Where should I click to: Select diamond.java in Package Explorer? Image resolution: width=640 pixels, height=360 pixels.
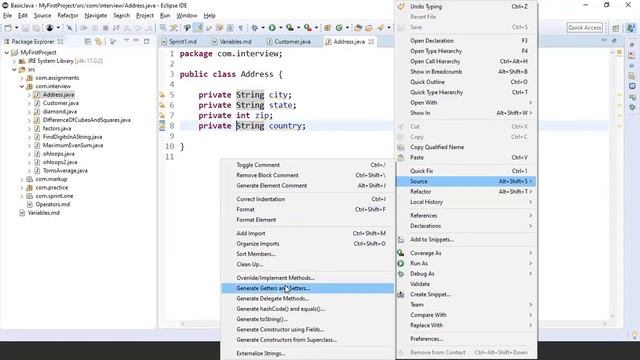point(60,111)
